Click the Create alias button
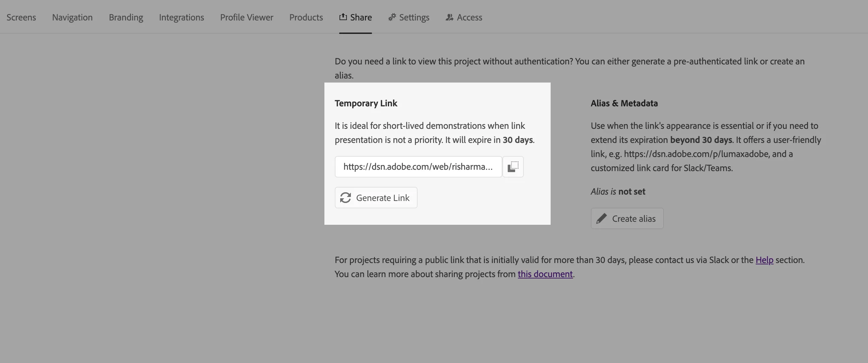 click(x=627, y=219)
